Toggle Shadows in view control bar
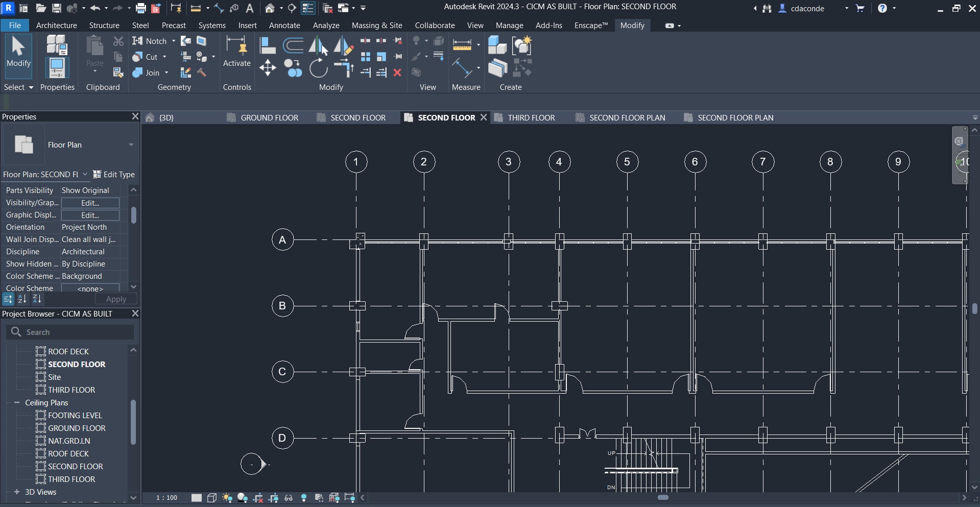The height and width of the screenshot is (507, 980). (x=243, y=498)
